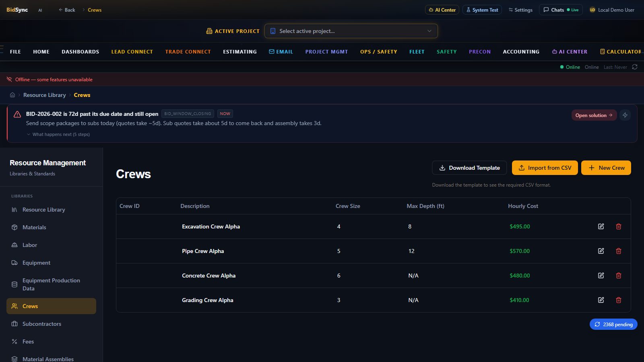644x362 pixels.
Task: Open the TRADE CONNECT menu
Action: point(188,51)
